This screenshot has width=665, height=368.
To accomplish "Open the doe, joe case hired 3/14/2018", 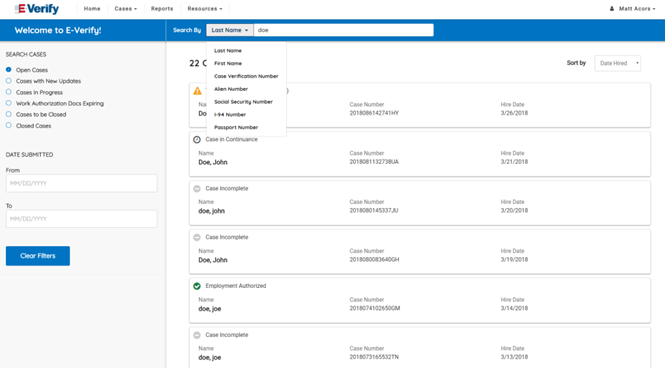I will (x=420, y=301).
